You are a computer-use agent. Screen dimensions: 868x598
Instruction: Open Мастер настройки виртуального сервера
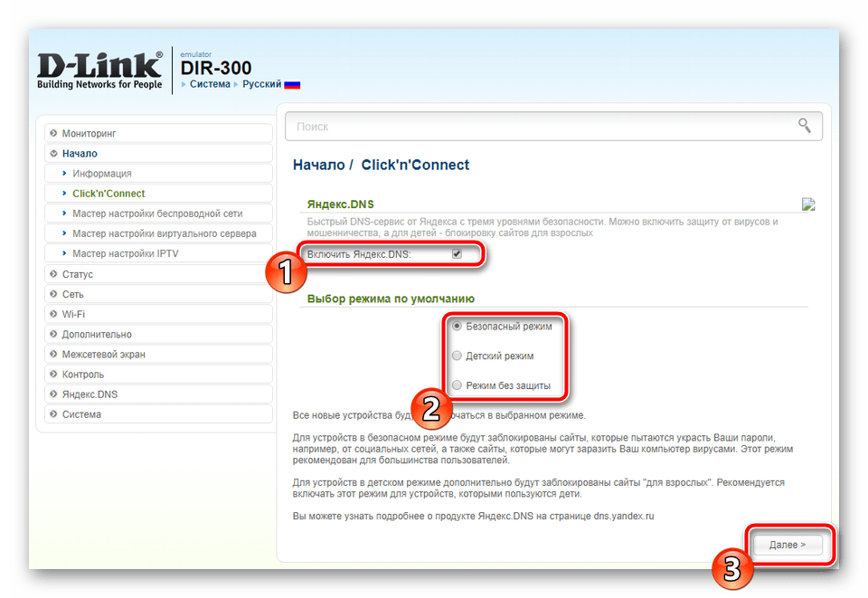pos(158,233)
